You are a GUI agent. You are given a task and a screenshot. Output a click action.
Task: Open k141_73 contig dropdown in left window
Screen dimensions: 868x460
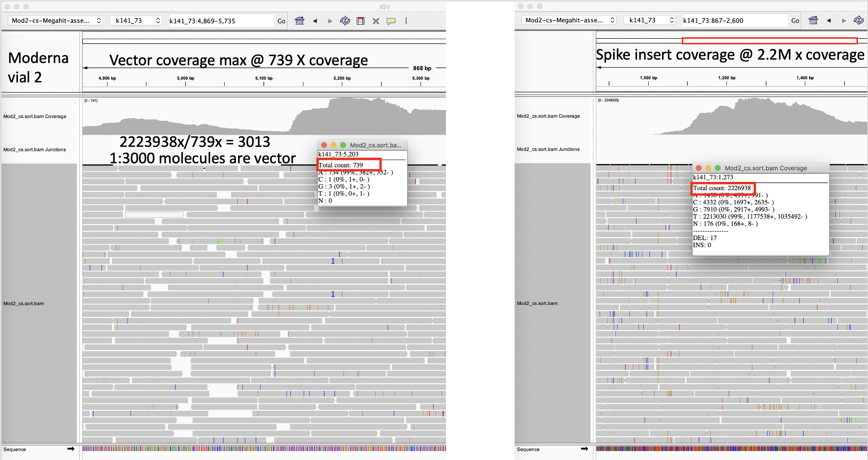135,21
